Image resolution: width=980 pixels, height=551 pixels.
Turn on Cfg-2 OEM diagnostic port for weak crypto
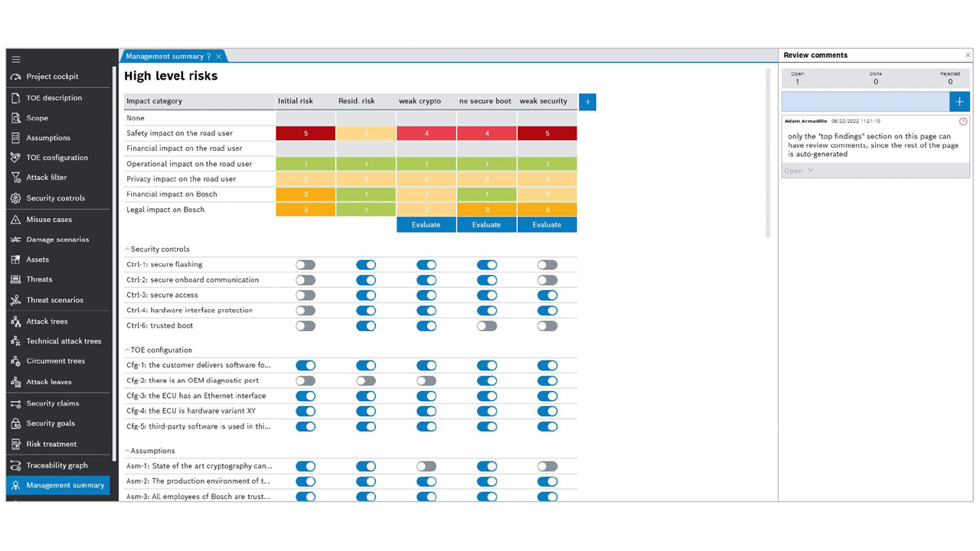click(426, 381)
